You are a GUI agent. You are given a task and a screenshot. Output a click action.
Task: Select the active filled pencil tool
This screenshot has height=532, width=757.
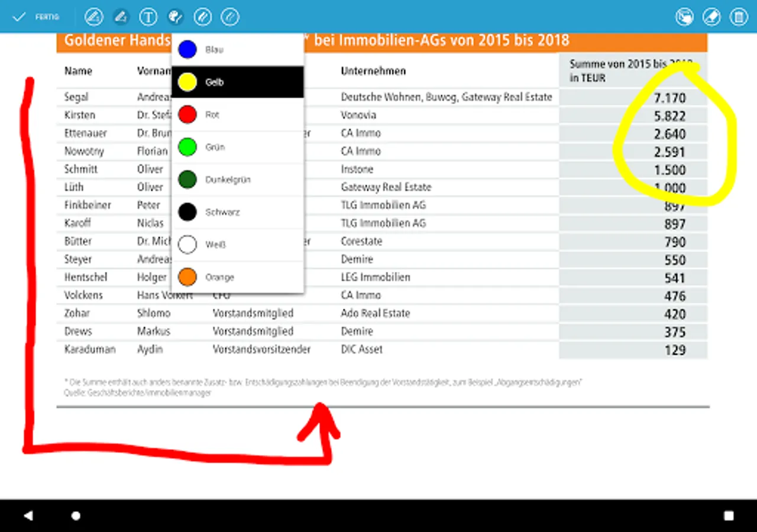pyautogui.click(x=121, y=17)
